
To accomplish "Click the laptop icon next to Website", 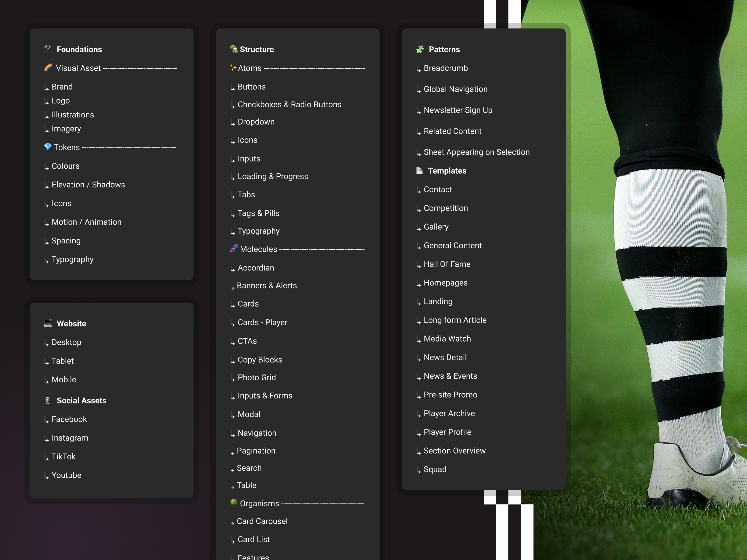I will 48,323.
